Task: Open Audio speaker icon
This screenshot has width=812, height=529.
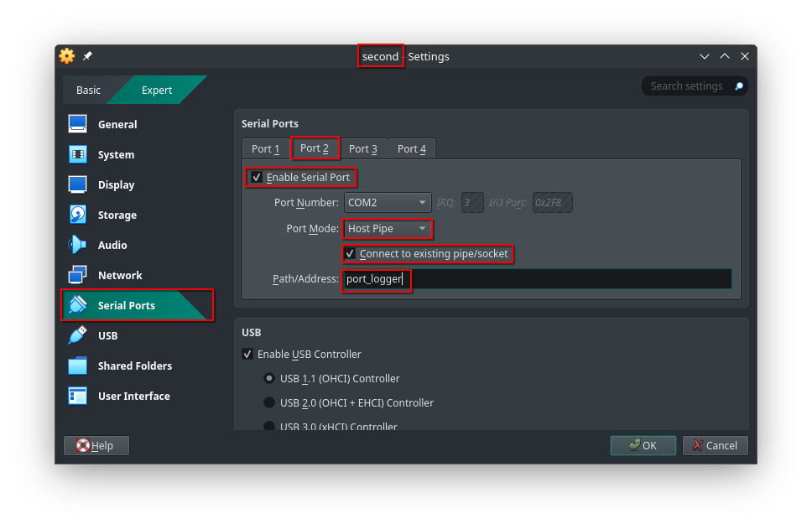Action: (x=78, y=245)
